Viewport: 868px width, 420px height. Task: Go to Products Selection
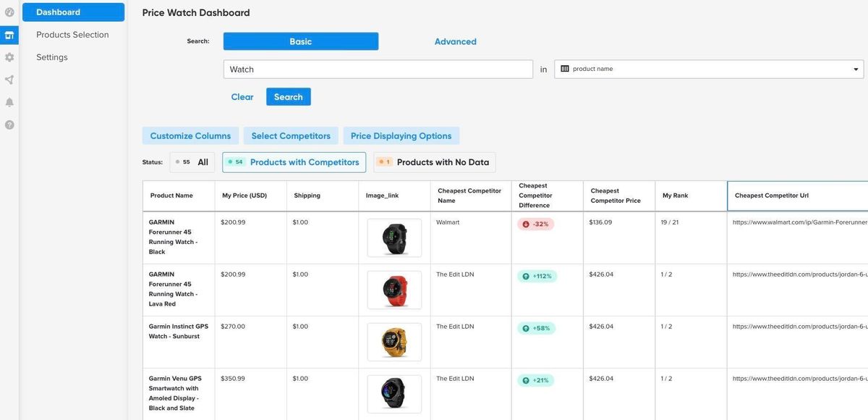click(x=72, y=35)
